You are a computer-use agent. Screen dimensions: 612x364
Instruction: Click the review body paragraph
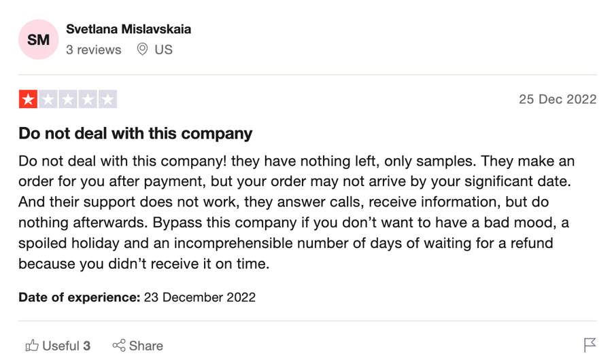click(296, 213)
